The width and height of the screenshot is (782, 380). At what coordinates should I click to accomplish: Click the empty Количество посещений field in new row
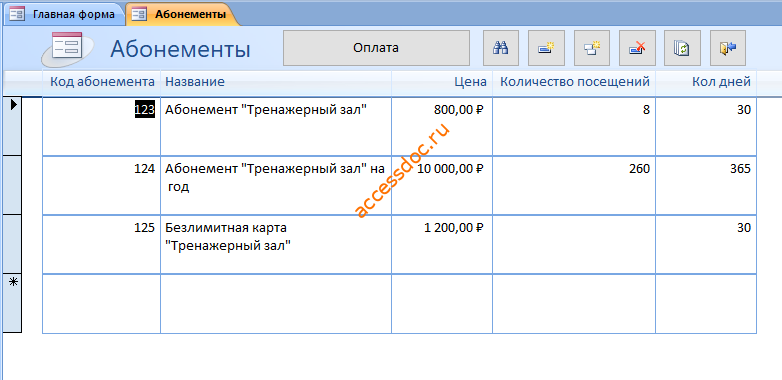point(574,303)
